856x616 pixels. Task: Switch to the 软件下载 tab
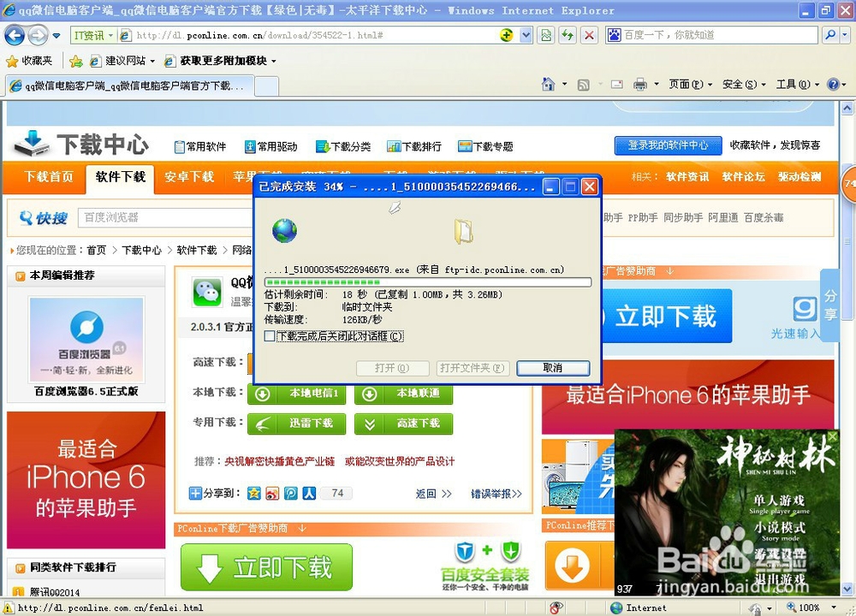[x=120, y=178]
